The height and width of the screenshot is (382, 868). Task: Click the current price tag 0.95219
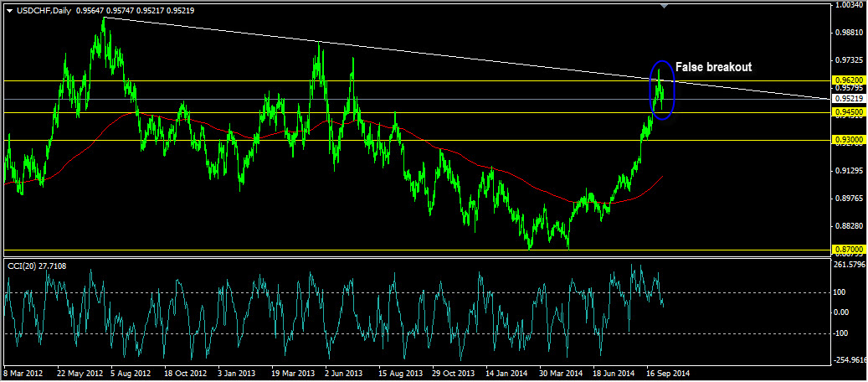pos(848,99)
